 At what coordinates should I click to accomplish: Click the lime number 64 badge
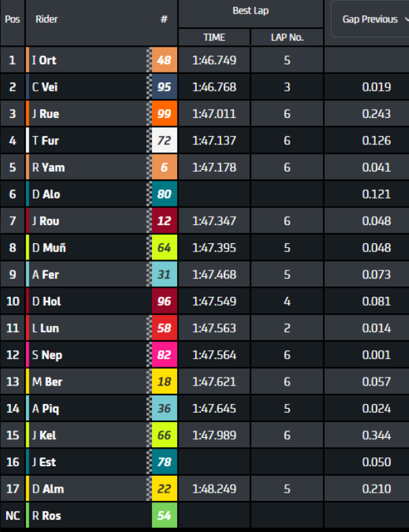[164, 248]
